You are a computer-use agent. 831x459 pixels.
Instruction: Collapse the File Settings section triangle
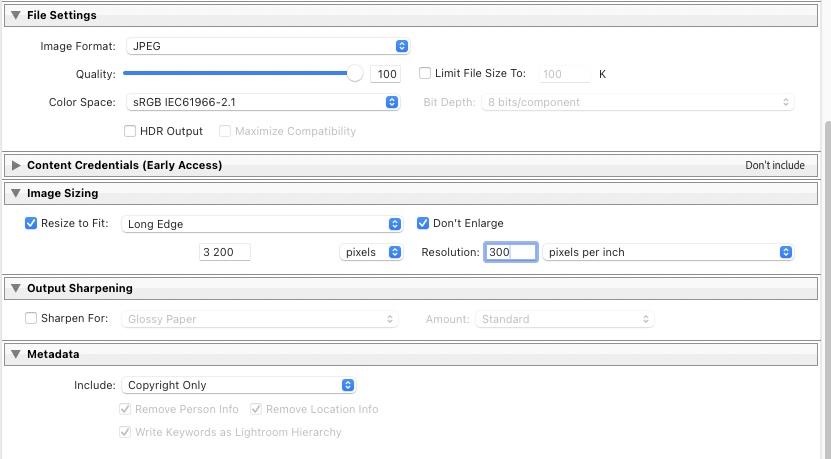[16, 15]
